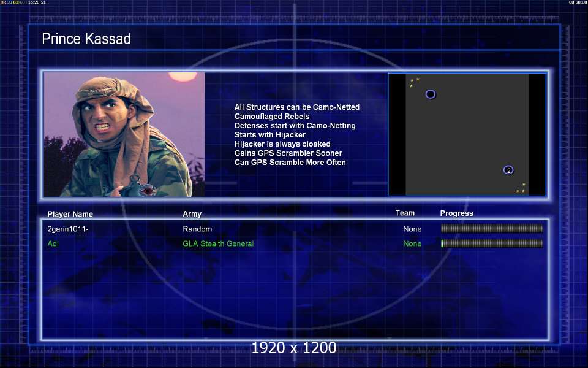This screenshot has width=588, height=368.
Task: Click the Progress column header
Action: [x=456, y=213]
